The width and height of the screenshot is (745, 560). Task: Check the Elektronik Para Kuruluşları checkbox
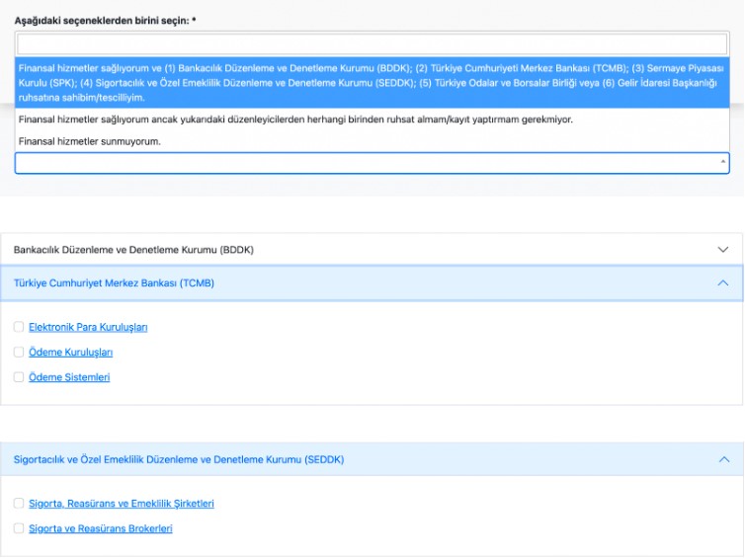point(19,327)
